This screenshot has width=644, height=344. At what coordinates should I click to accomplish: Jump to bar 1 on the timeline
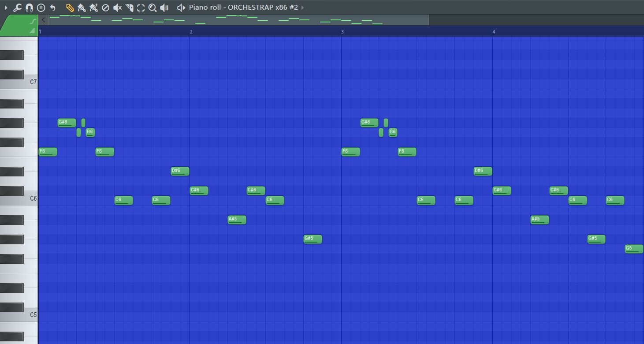pyautogui.click(x=40, y=32)
